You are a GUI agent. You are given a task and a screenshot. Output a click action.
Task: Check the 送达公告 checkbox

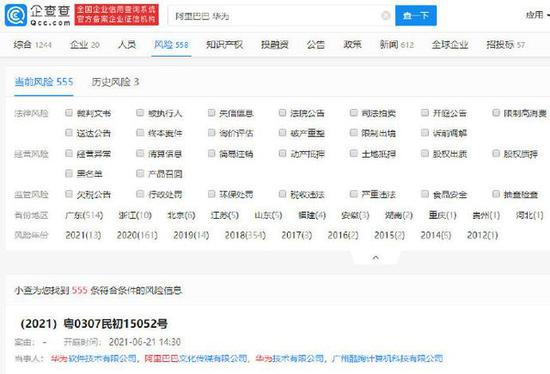coord(69,133)
